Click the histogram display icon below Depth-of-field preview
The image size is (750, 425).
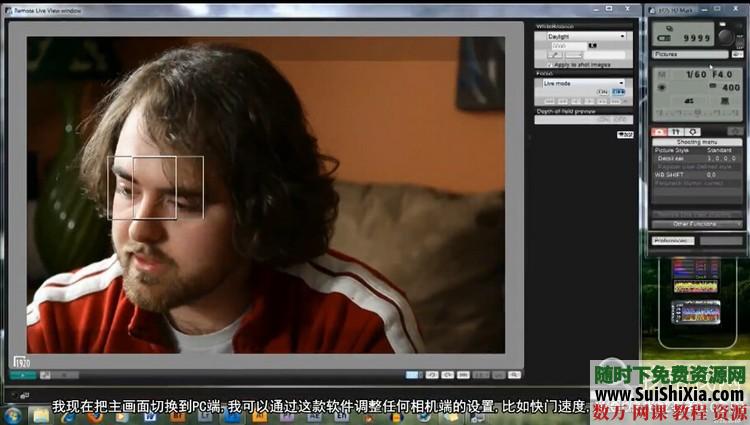[626, 132]
